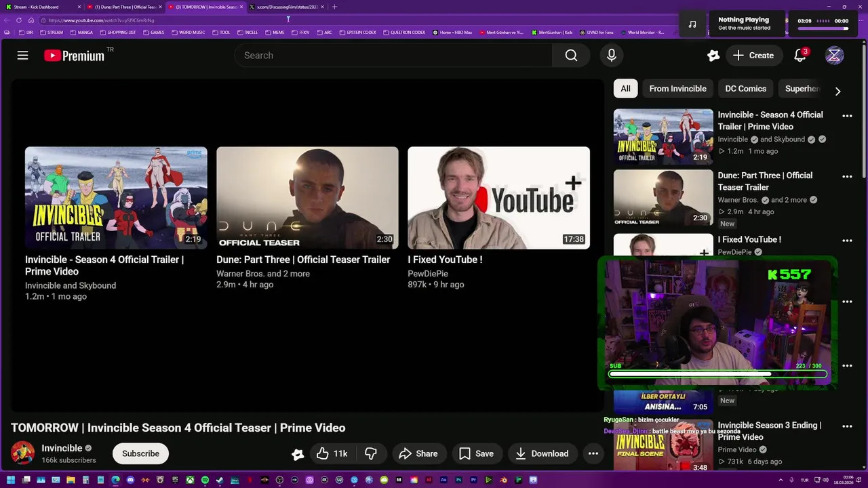
Task: Open the account avatar menu
Action: [834, 56]
